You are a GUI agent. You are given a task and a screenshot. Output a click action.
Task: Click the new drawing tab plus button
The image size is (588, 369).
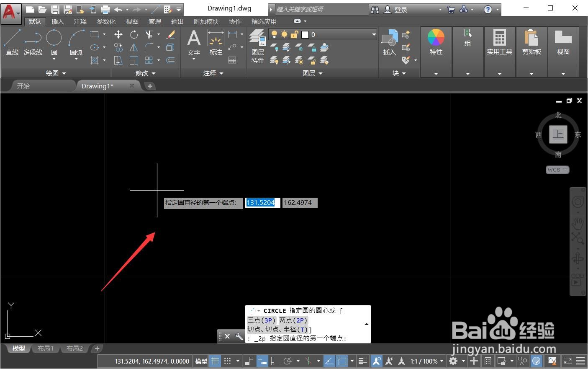tap(150, 86)
